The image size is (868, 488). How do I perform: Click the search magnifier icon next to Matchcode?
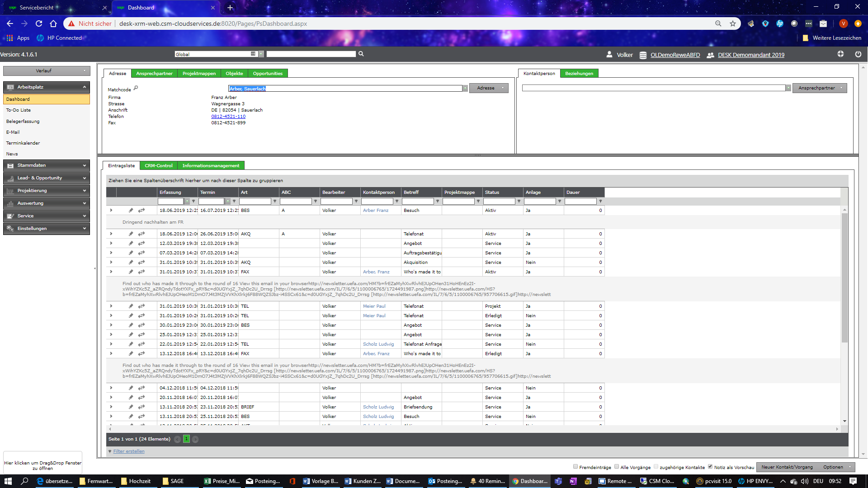135,88
